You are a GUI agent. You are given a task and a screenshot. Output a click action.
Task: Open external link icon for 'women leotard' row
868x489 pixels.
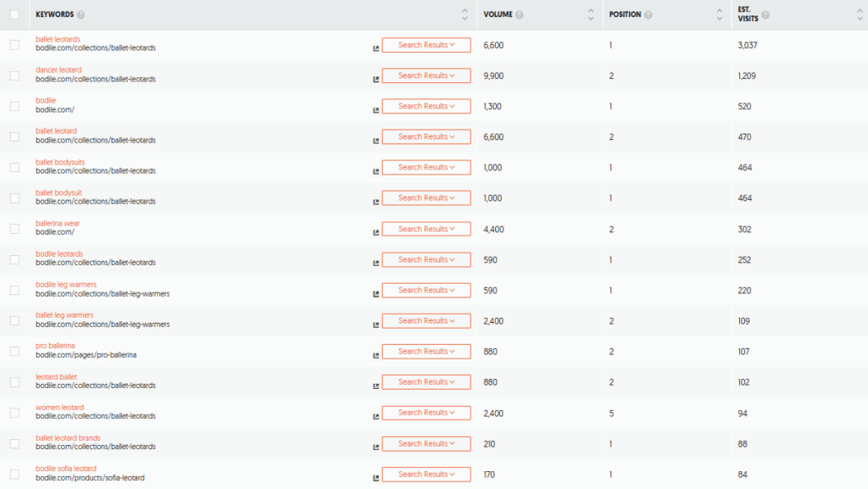point(376,416)
